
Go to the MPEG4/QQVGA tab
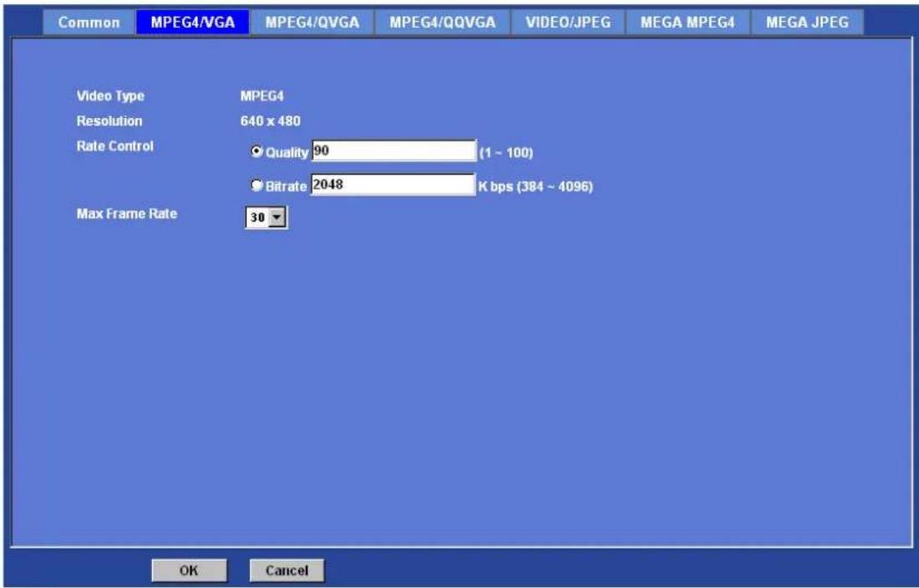point(443,23)
